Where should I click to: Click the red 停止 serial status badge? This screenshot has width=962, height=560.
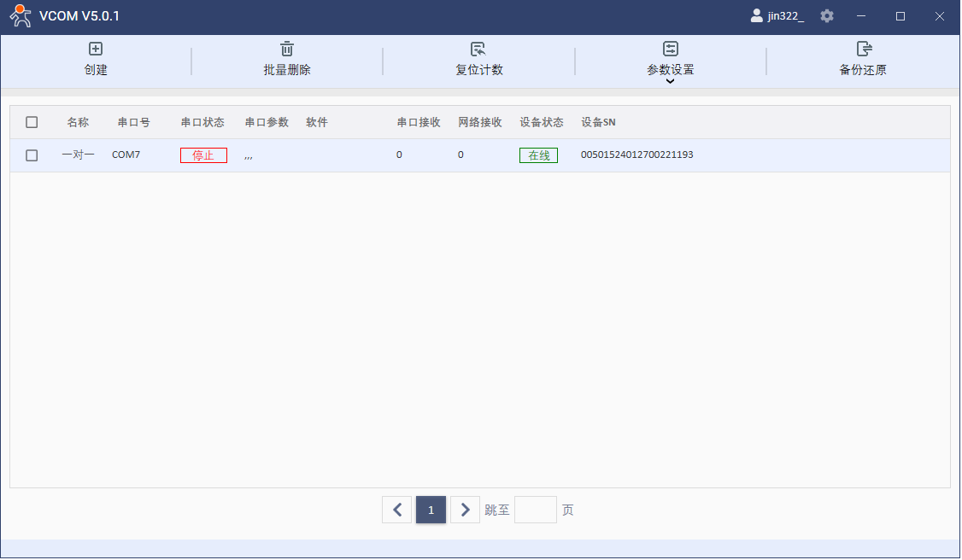203,155
